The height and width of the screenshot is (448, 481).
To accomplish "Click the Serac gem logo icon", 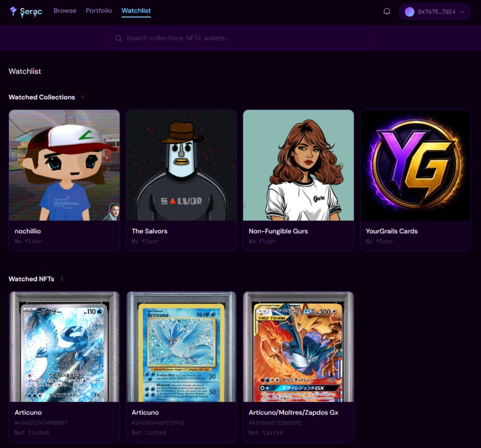I will (13, 11).
